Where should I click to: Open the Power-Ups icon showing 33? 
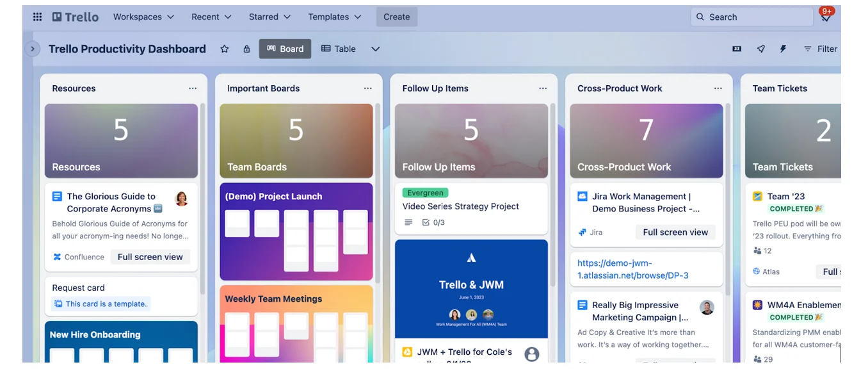(736, 49)
